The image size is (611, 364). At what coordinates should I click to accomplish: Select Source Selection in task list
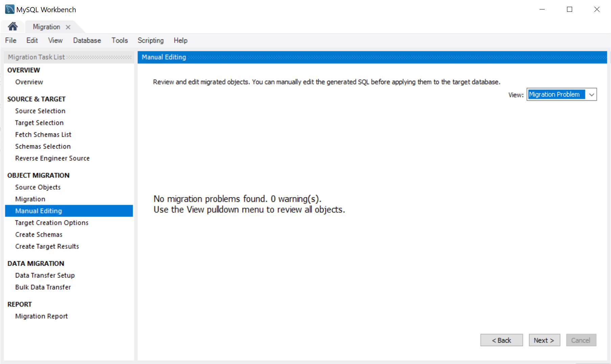[40, 111]
